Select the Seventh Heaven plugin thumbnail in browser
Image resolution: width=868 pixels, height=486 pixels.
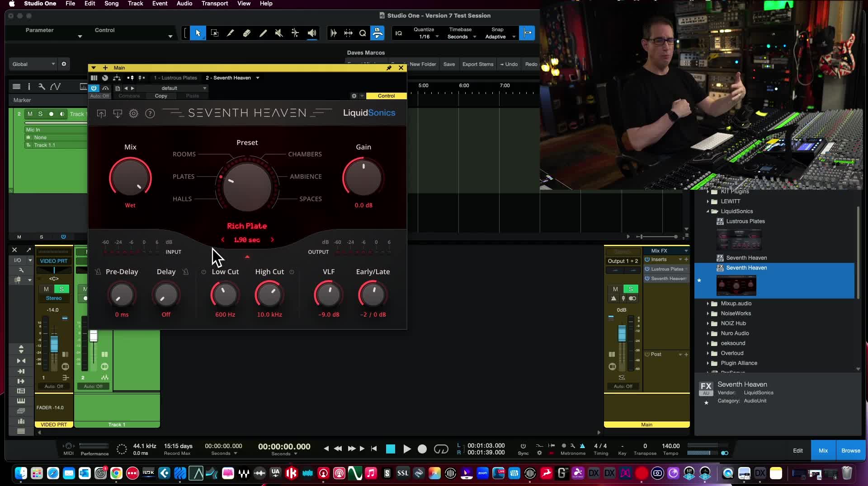736,285
